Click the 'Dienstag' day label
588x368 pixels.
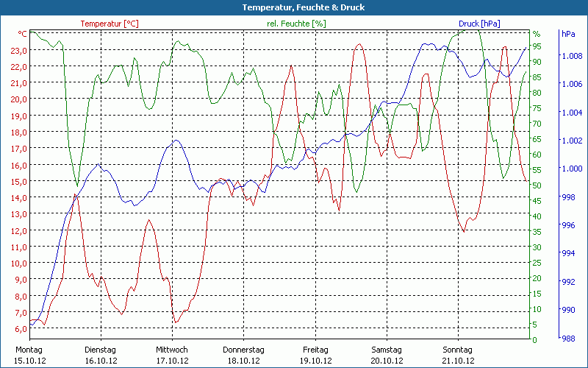(x=100, y=350)
